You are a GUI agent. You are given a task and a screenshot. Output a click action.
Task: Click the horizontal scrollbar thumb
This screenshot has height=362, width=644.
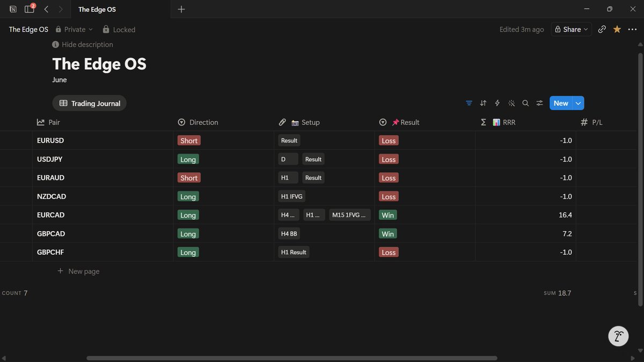pyautogui.click(x=291, y=358)
